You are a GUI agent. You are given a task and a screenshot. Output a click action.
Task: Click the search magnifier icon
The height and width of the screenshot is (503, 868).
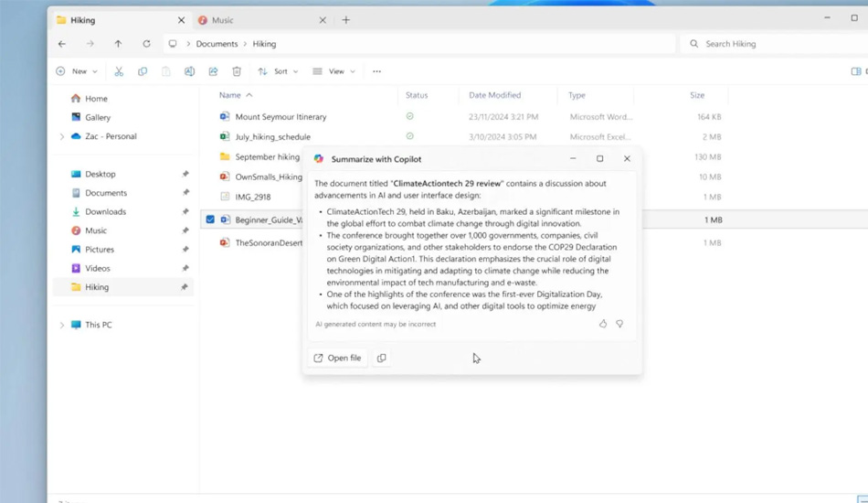pyautogui.click(x=693, y=44)
